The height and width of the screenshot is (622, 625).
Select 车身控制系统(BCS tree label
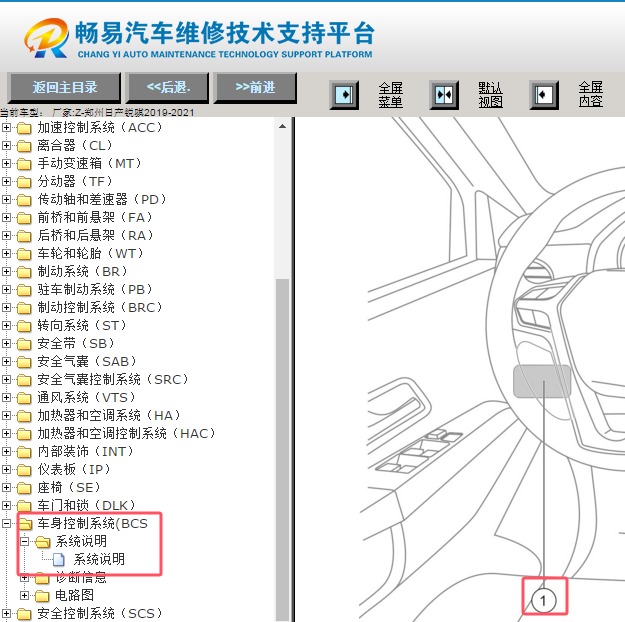pyautogui.click(x=92, y=523)
